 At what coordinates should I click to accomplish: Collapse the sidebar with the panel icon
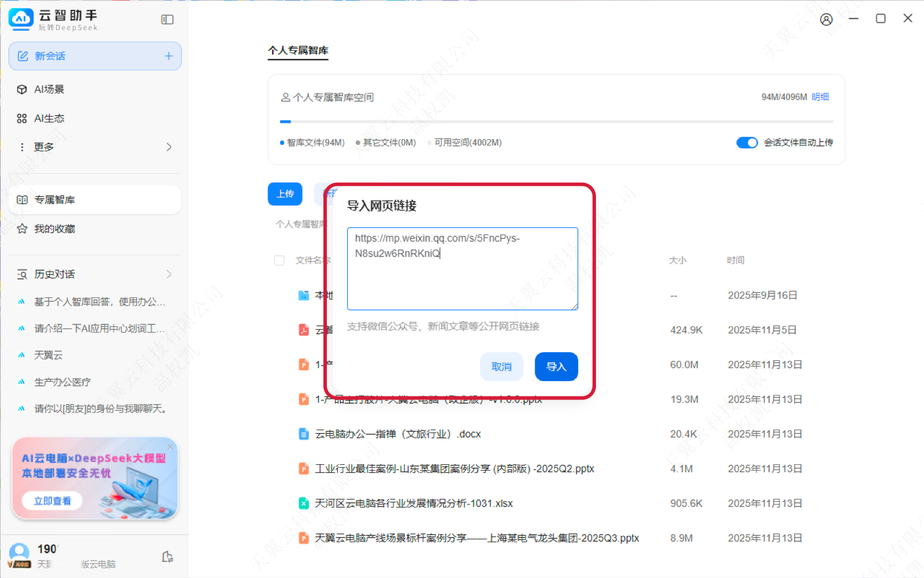(167, 20)
